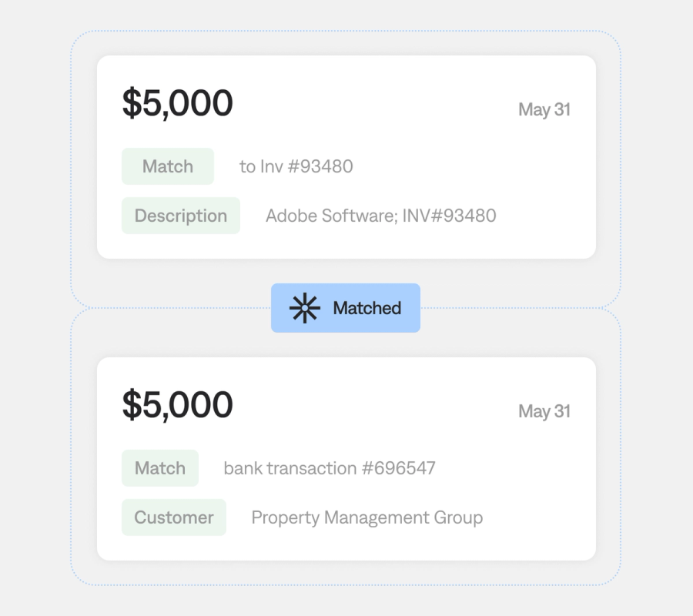Click the $5,000 amount in the bottom card
The height and width of the screenshot is (616, 693).
click(178, 405)
